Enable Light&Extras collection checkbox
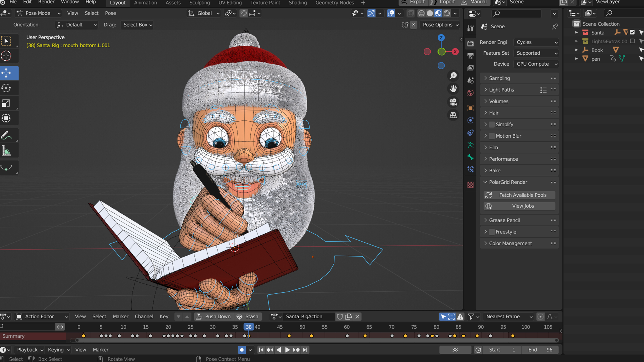This screenshot has height=362, width=644. coord(632,41)
